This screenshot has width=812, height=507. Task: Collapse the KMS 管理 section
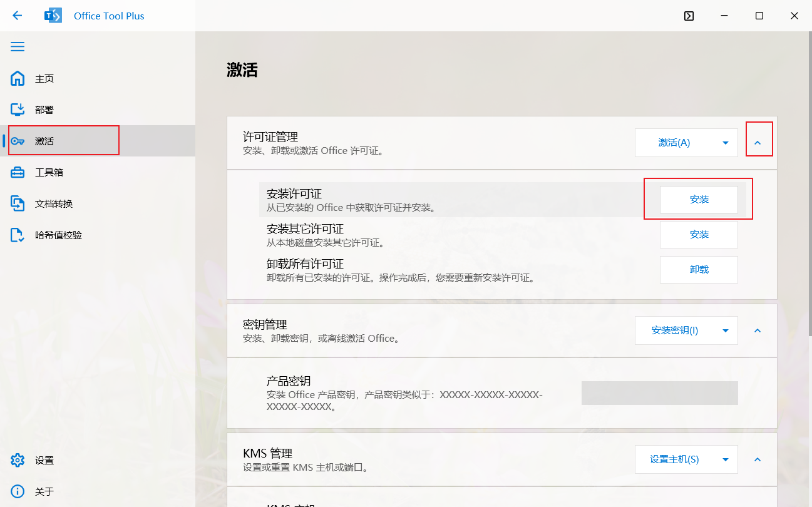(x=758, y=459)
